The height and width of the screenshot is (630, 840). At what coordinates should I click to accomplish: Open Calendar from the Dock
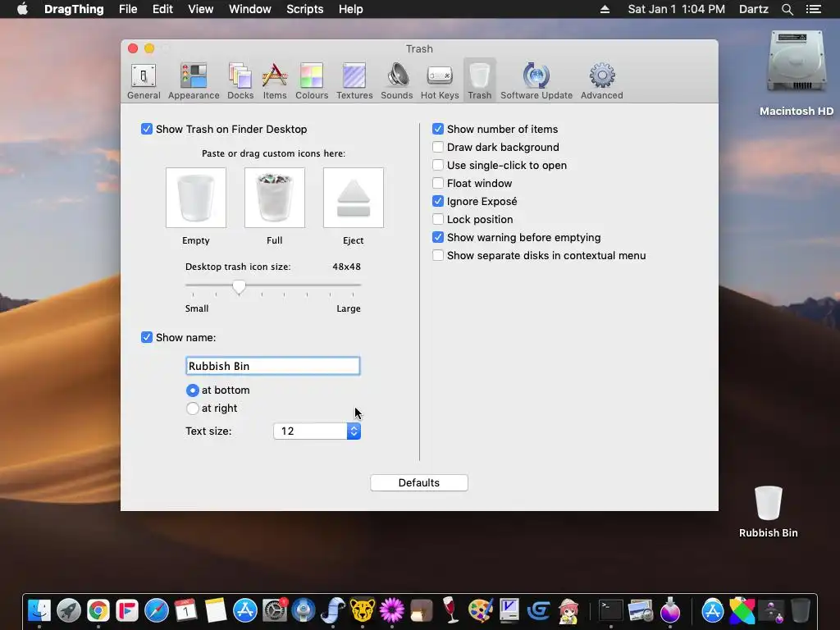[186, 610]
